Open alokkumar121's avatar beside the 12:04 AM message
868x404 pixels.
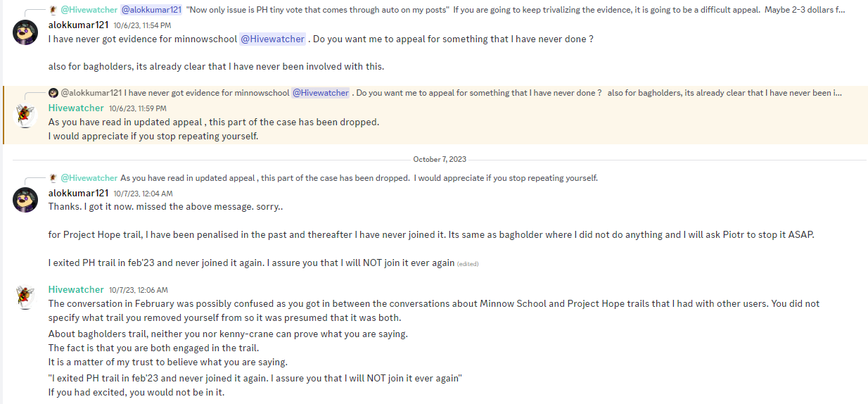click(25, 200)
